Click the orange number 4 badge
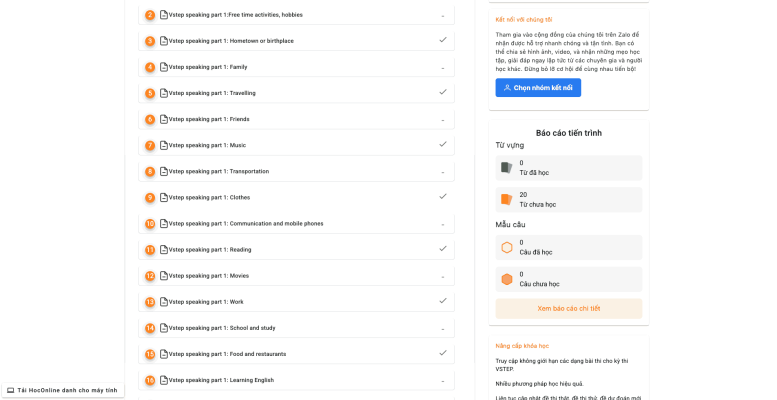 pos(150,67)
